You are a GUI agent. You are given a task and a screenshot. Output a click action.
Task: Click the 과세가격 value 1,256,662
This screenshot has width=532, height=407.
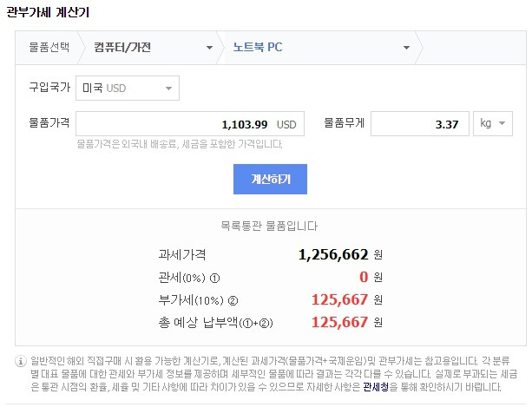[333, 254]
